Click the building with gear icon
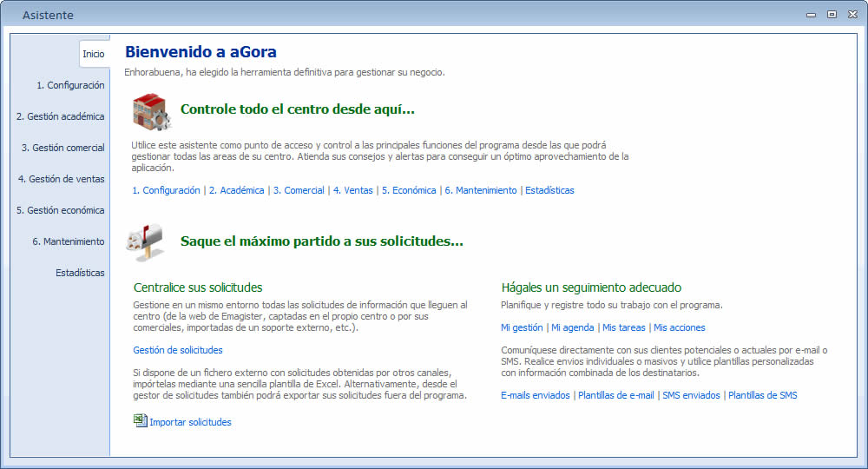Image resolution: width=868 pixels, height=469 pixels. pos(152,111)
